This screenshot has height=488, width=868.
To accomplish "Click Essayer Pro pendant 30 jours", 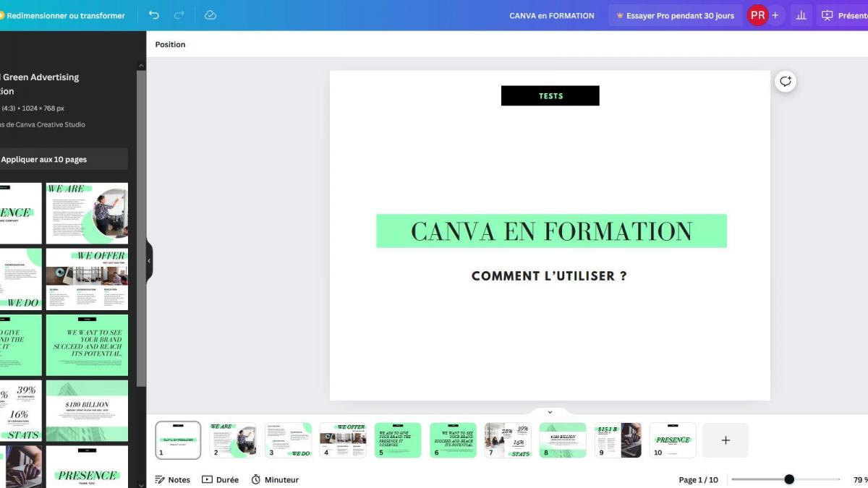I will pyautogui.click(x=675, y=15).
